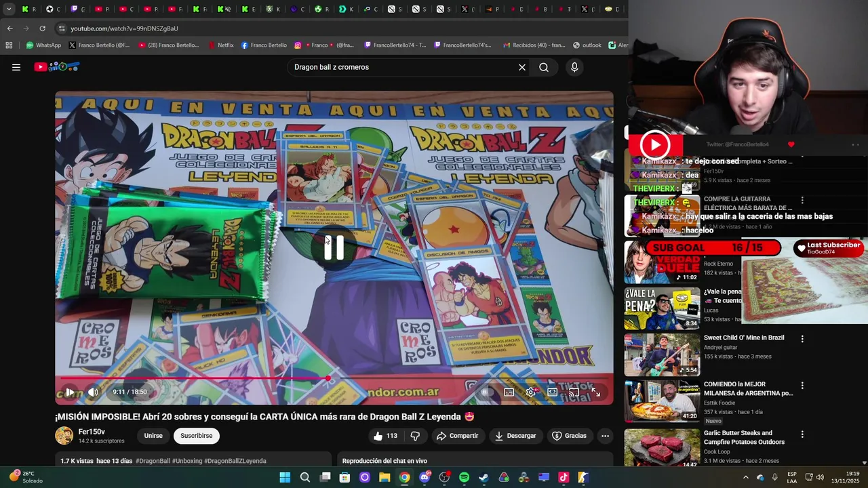868x488 pixels.
Task: Download video with Descargar button
Action: click(515, 436)
